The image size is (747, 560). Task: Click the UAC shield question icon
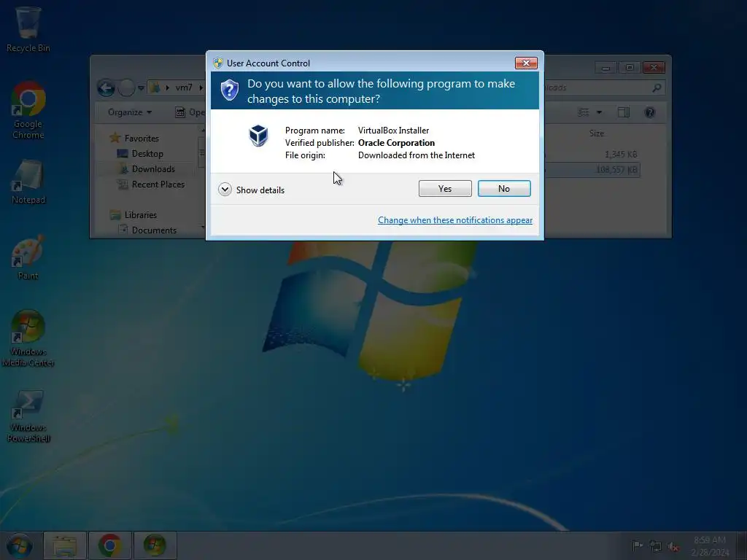230,90
